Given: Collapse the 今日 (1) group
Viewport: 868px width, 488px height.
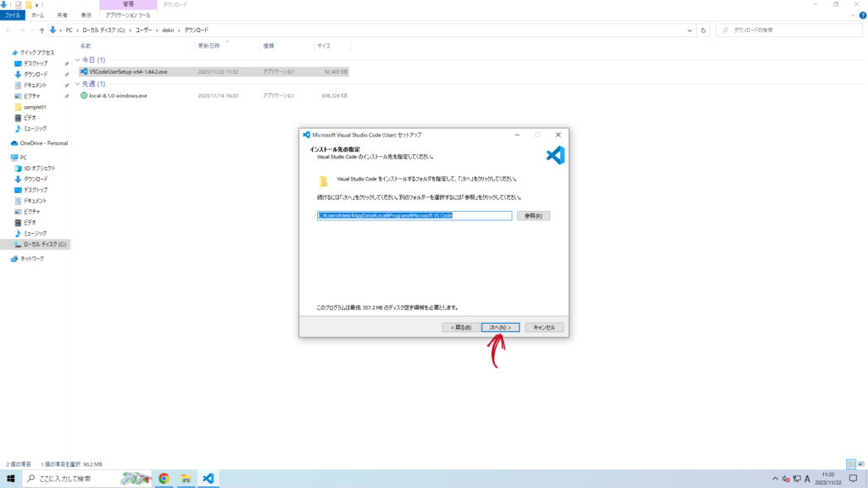Looking at the screenshot, I should coord(77,60).
